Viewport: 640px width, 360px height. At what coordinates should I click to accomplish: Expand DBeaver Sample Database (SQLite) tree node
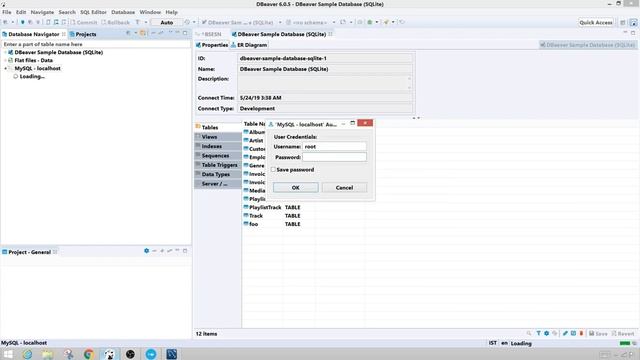(x=5, y=53)
